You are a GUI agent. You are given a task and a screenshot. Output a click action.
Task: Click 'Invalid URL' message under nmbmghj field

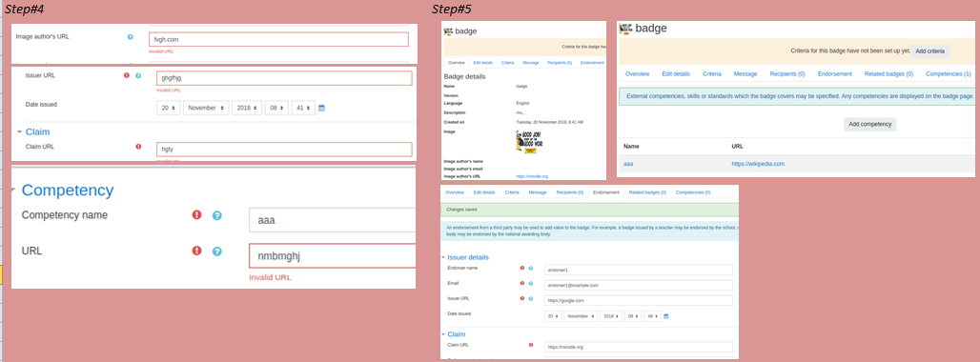point(270,278)
